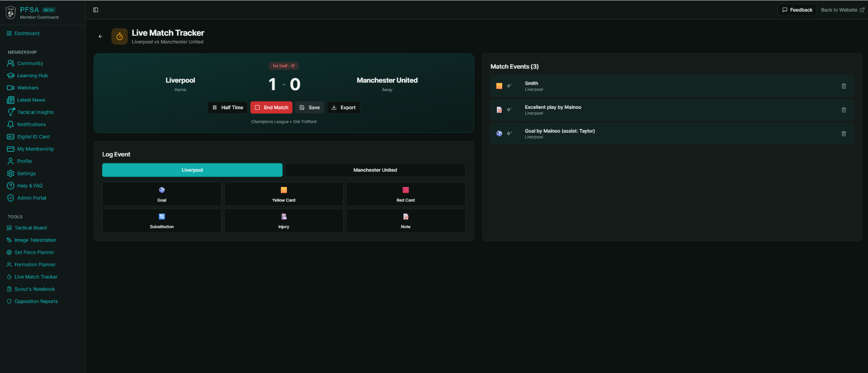Log a Yellow Card event

pyautogui.click(x=284, y=194)
